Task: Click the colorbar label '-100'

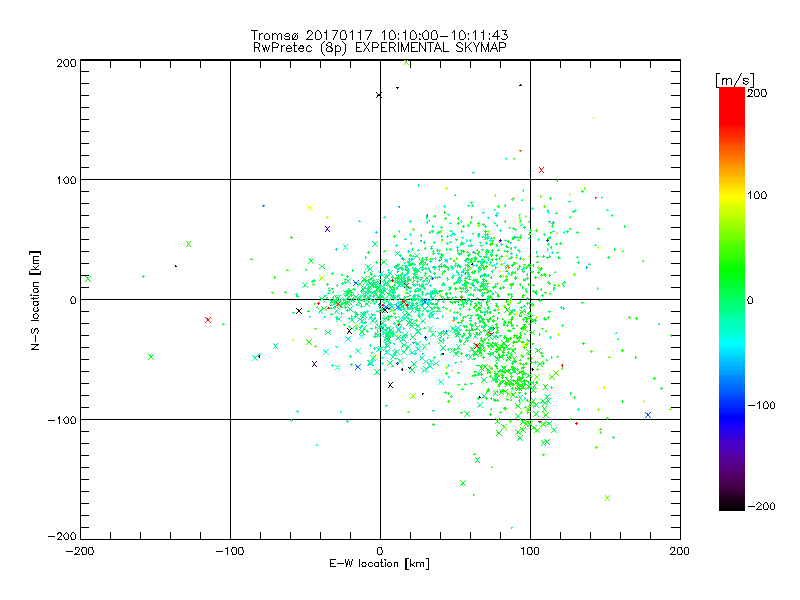Action: (761, 405)
